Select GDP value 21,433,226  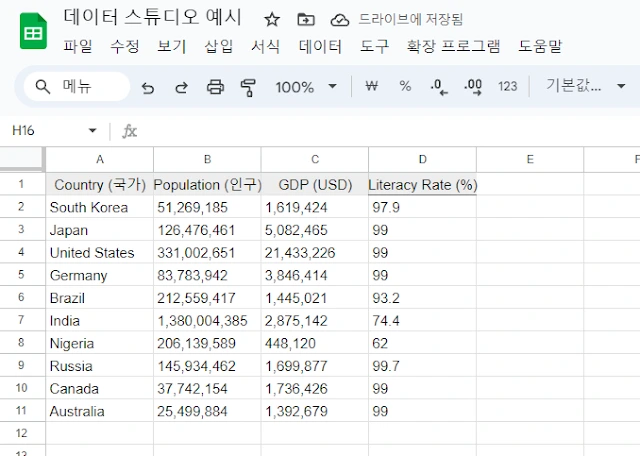coord(315,252)
